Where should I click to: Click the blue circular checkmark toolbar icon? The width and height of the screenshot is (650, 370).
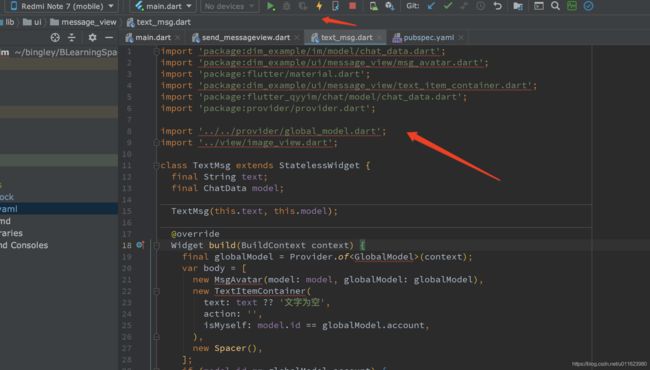click(x=588, y=6)
